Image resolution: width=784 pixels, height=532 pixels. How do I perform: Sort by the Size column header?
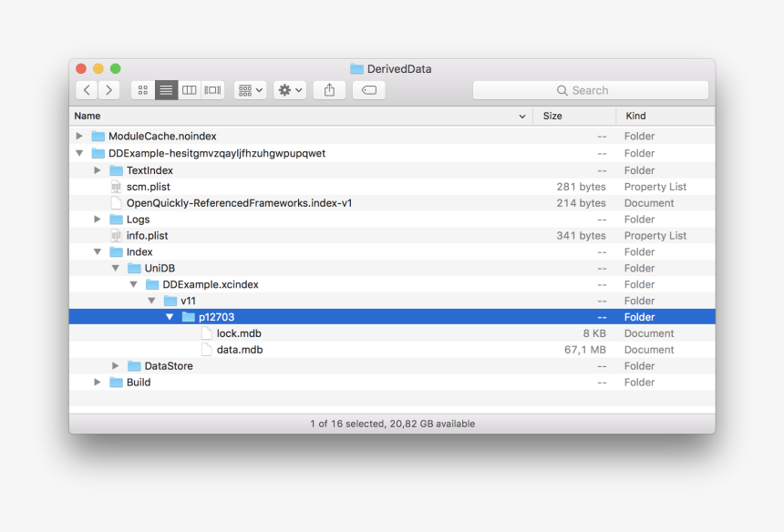(x=552, y=116)
